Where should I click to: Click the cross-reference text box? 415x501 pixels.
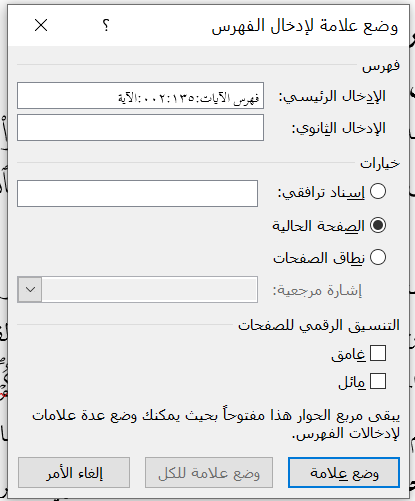(137, 194)
